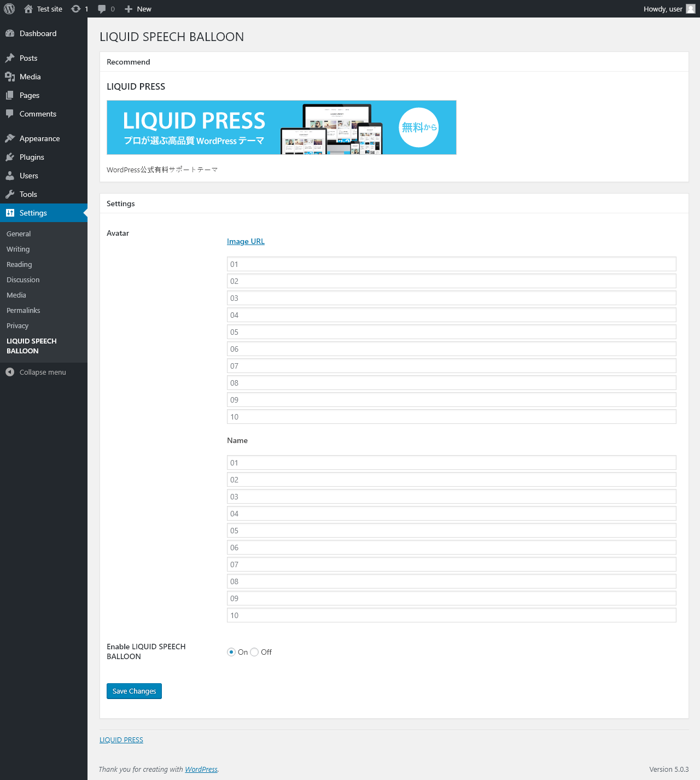This screenshot has height=780, width=700.
Task: Click the Collapse menu arrow icon
Action: pyautogui.click(x=10, y=372)
